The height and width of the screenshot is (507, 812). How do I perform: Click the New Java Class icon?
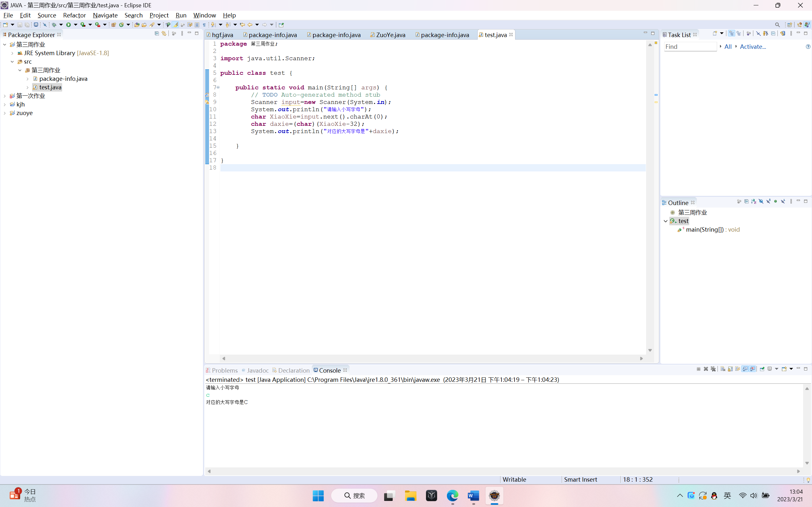tap(121, 25)
